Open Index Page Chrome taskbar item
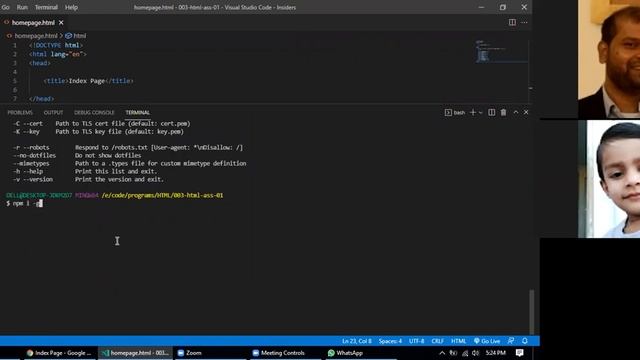This screenshot has width=640, height=360. (x=58, y=353)
